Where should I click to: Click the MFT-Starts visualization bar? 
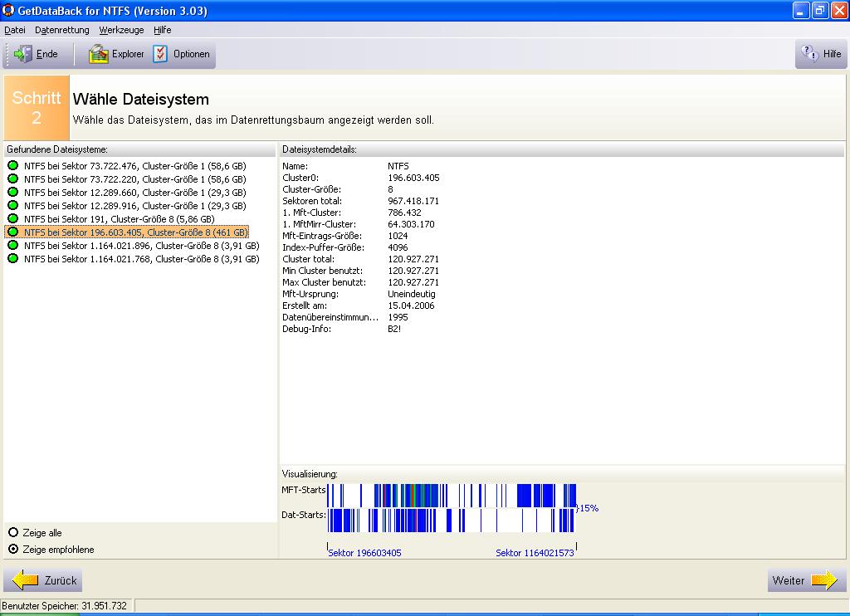point(452,496)
